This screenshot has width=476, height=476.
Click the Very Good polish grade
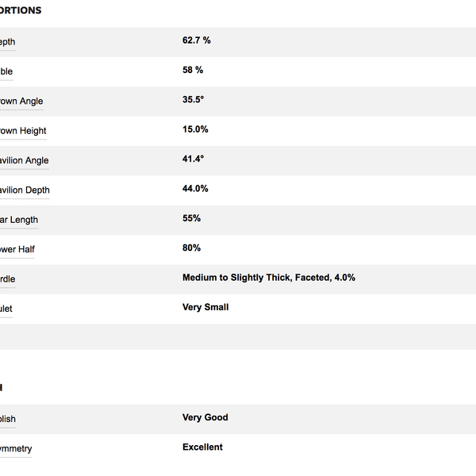tap(205, 417)
